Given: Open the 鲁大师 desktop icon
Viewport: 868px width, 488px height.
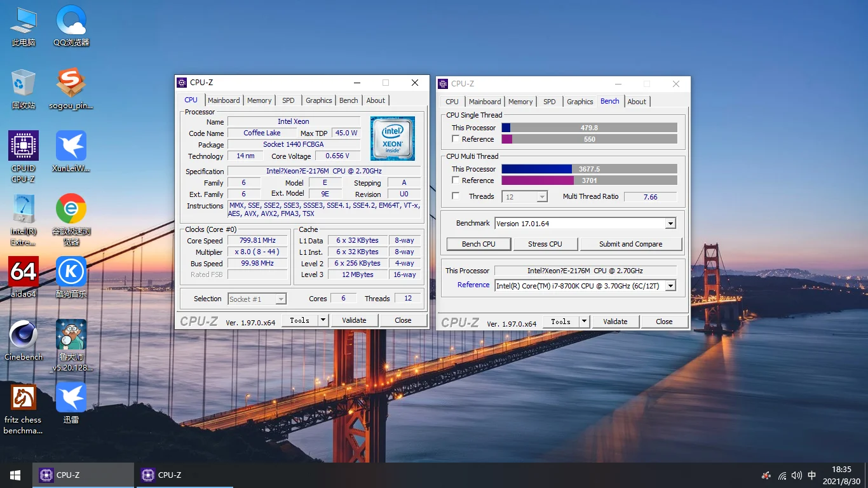Looking at the screenshot, I should pyautogui.click(x=71, y=346).
